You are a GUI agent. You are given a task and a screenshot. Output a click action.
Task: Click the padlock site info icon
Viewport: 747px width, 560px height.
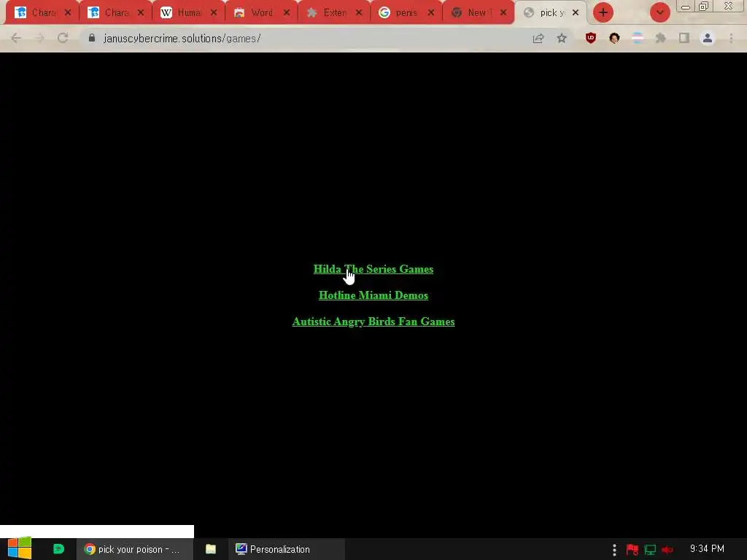[x=92, y=38]
